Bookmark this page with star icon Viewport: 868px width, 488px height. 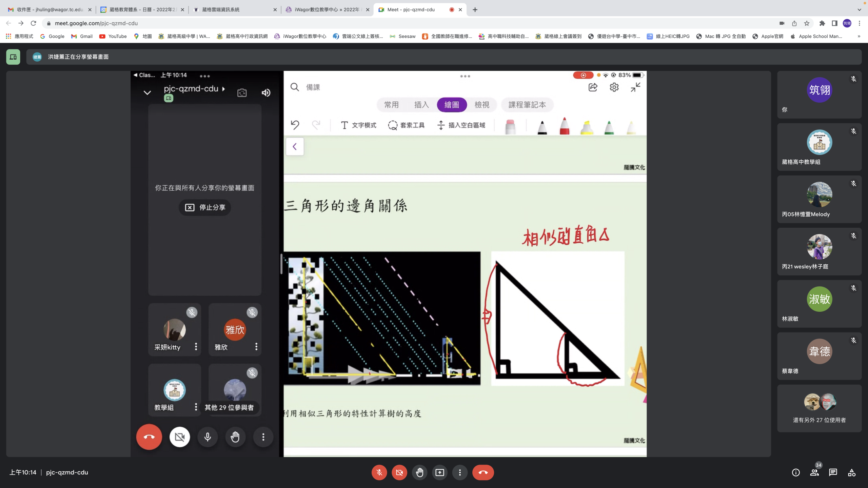(x=807, y=23)
